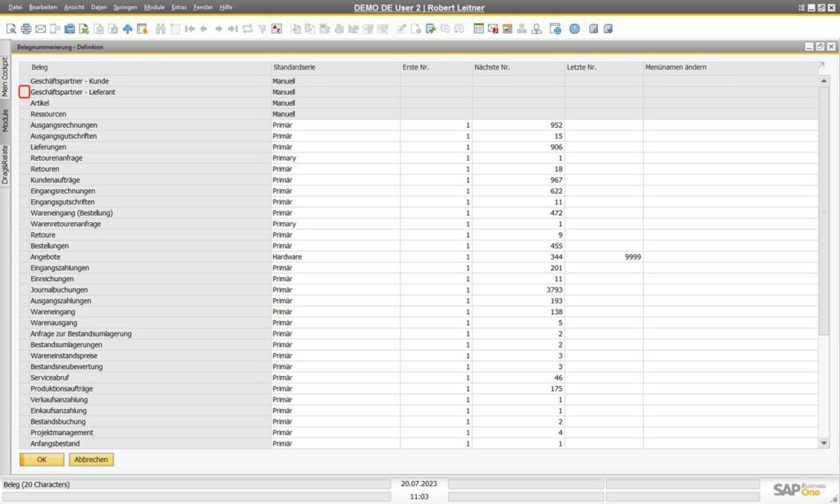
Task: Click the person stamp user icon
Action: [x=536, y=29]
